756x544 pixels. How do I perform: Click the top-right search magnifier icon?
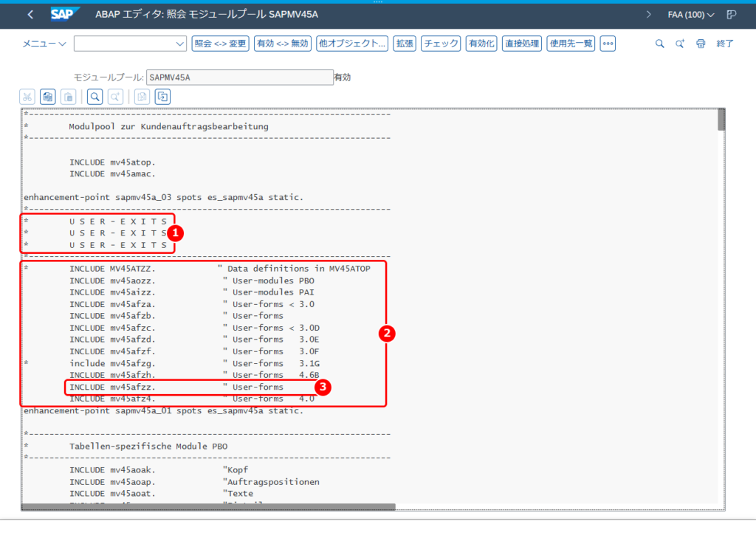point(659,44)
